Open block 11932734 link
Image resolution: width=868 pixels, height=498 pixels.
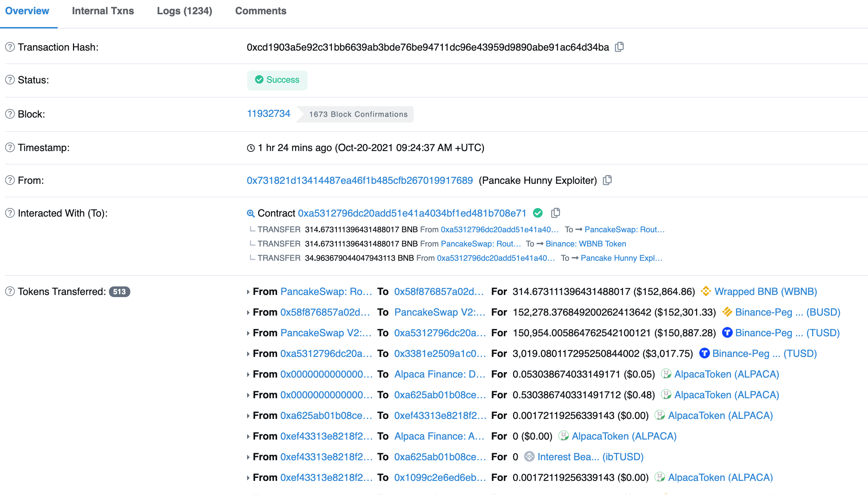click(x=269, y=114)
